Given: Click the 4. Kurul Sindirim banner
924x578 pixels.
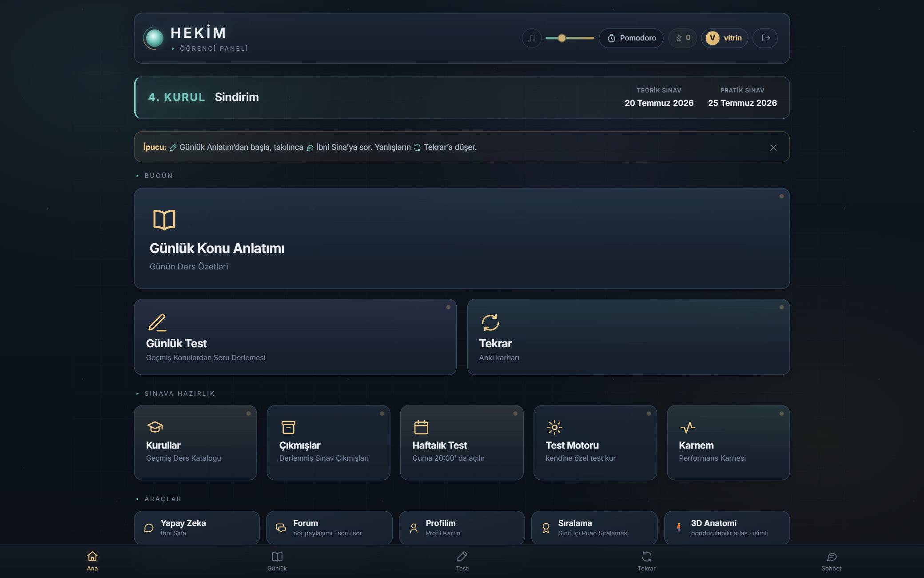Looking at the screenshot, I should pyautogui.click(x=462, y=98).
